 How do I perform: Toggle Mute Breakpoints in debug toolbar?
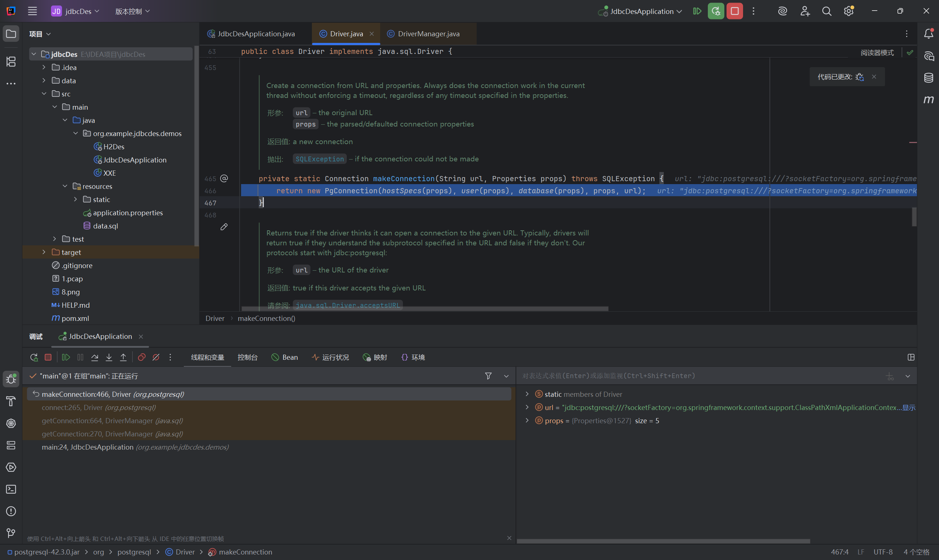pyautogui.click(x=156, y=357)
